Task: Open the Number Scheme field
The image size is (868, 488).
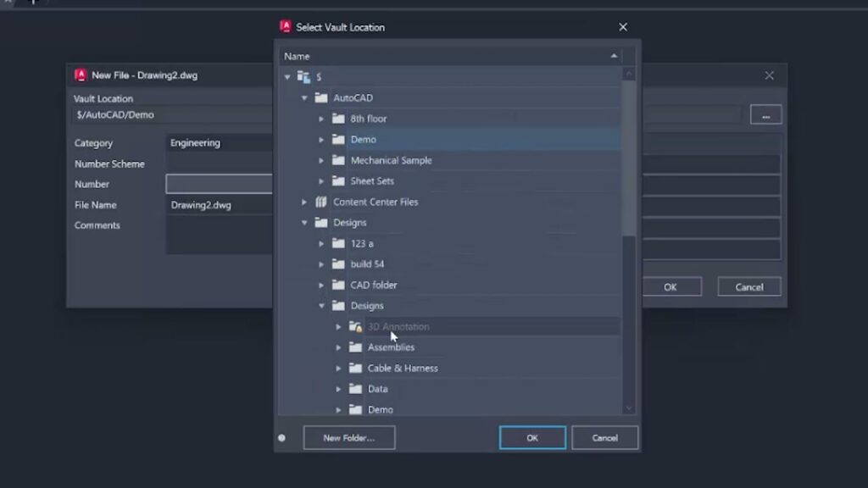Action: (x=220, y=164)
